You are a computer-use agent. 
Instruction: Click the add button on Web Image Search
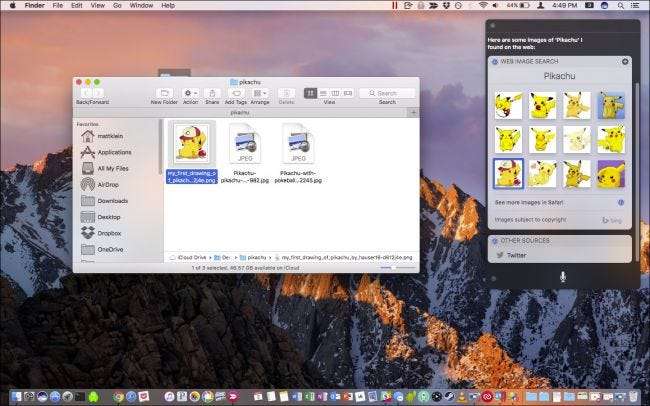tap(625, 61)
